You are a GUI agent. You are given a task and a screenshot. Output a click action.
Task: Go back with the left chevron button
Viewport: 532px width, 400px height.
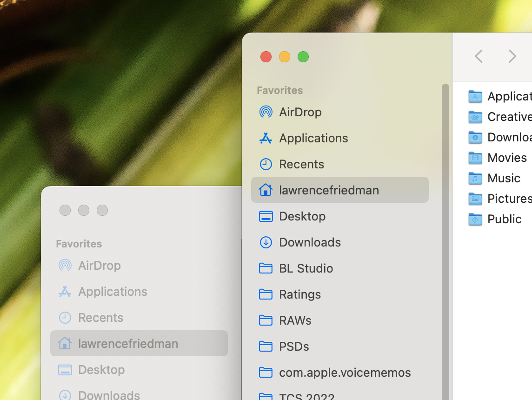point(479,56)
